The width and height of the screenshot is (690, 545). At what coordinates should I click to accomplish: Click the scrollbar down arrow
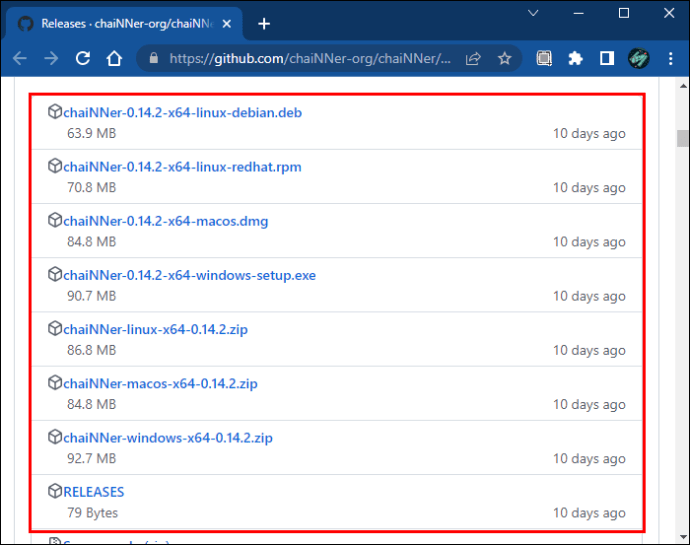(683, 537)
